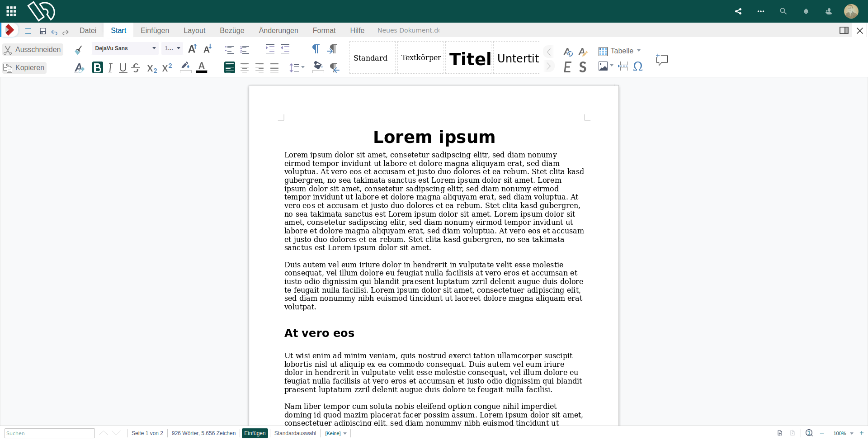
Task: Decrease font size with the shrink-A icon
Action: click(x=208, y=48)
